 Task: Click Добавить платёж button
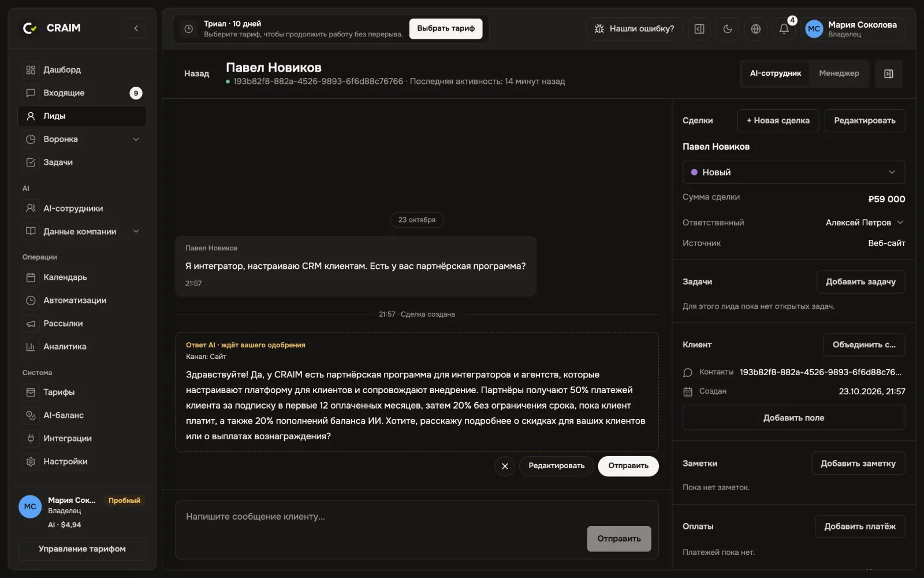860,527
